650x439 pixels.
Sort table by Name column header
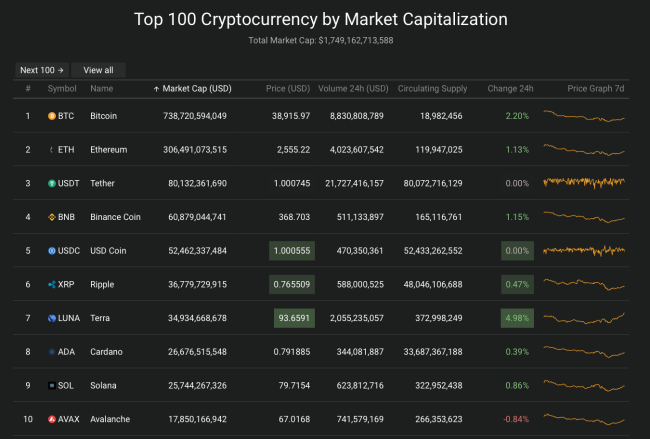[x=102, y=89]
